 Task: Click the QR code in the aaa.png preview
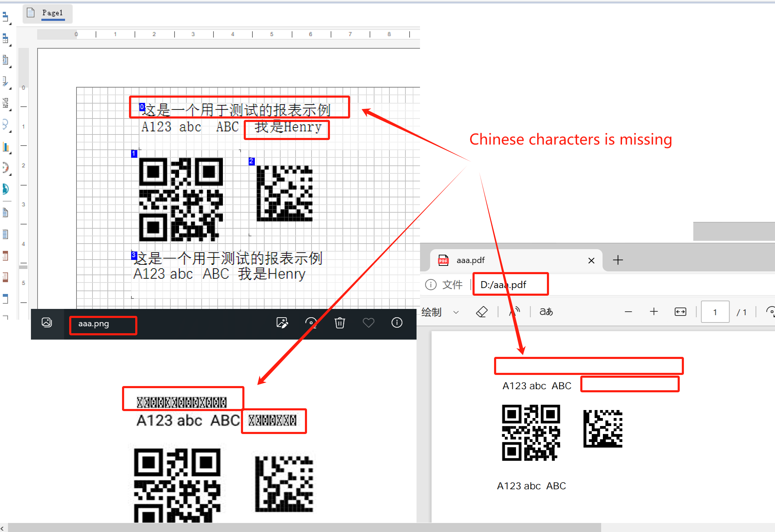click(177, 485)
